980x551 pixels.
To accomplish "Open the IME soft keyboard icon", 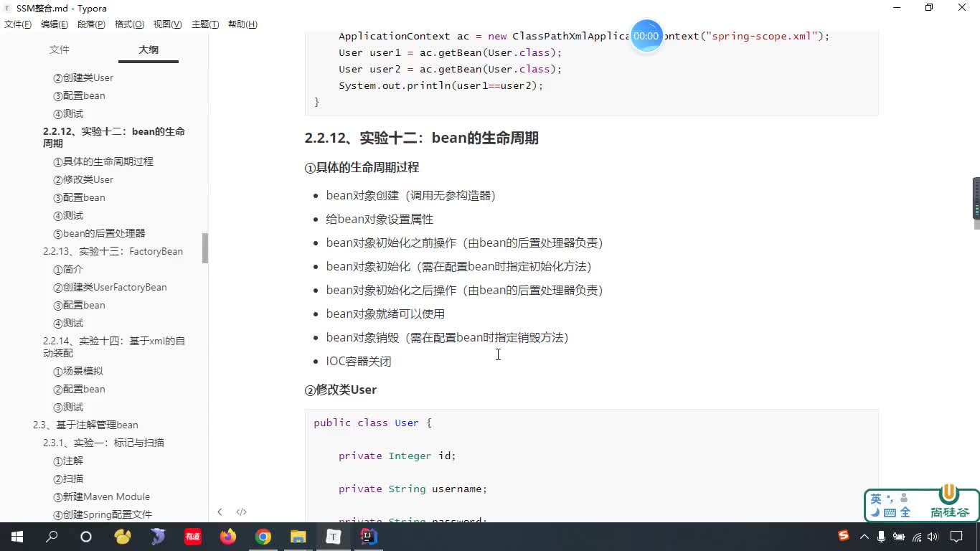I will pyautogui.click(x=890, y=512).
